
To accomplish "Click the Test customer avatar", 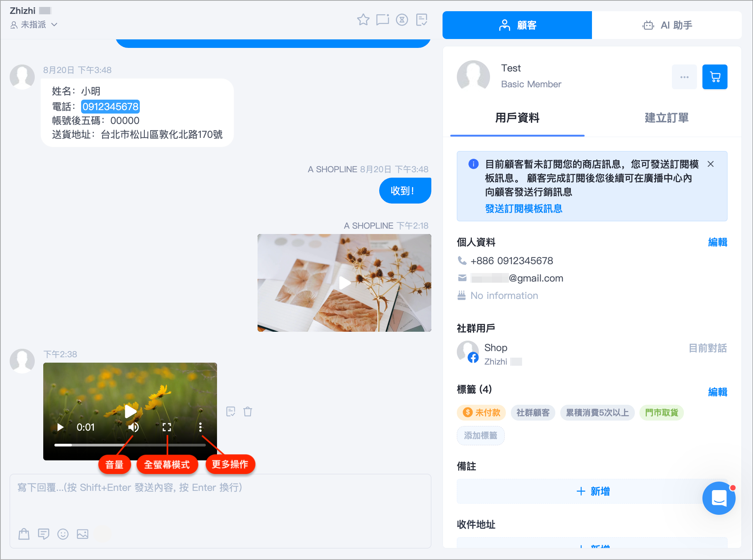I will tap(473, 76).
